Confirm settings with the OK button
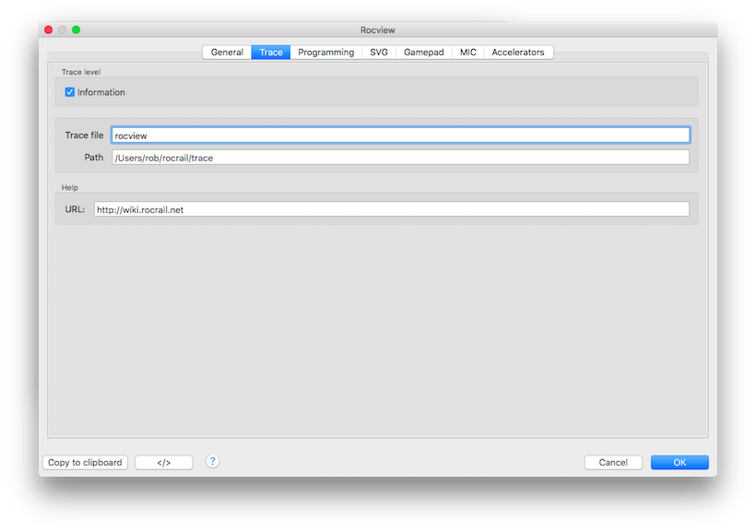Image resolution: width=756 pixels, height=532 pixels. pos(679,463)
